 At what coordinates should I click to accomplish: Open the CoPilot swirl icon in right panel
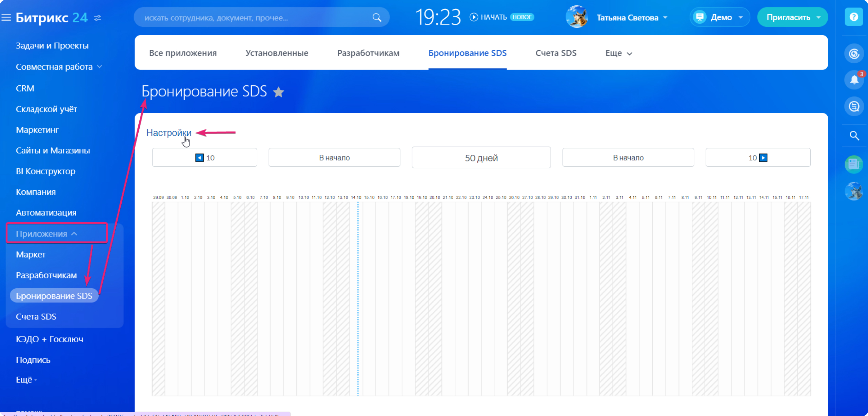[x=854, y=54]
